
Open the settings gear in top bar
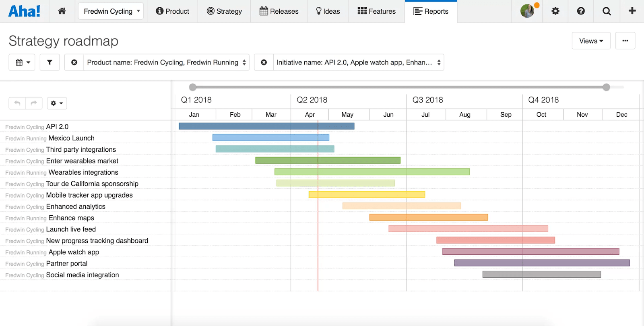coord(555,11)
